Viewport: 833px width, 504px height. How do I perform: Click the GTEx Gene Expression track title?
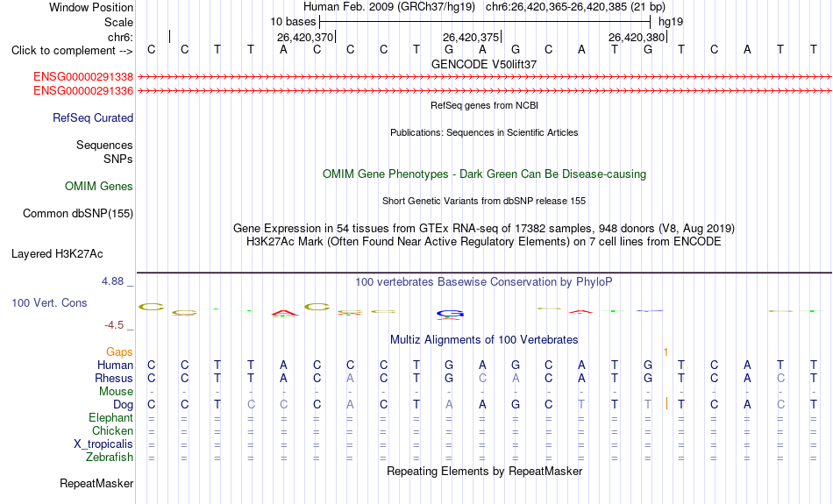484,229
